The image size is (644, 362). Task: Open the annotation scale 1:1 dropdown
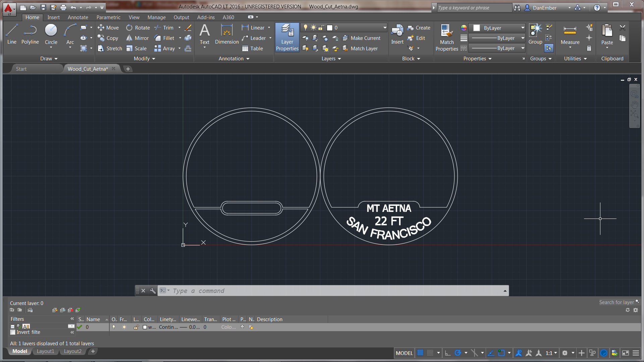551,353
